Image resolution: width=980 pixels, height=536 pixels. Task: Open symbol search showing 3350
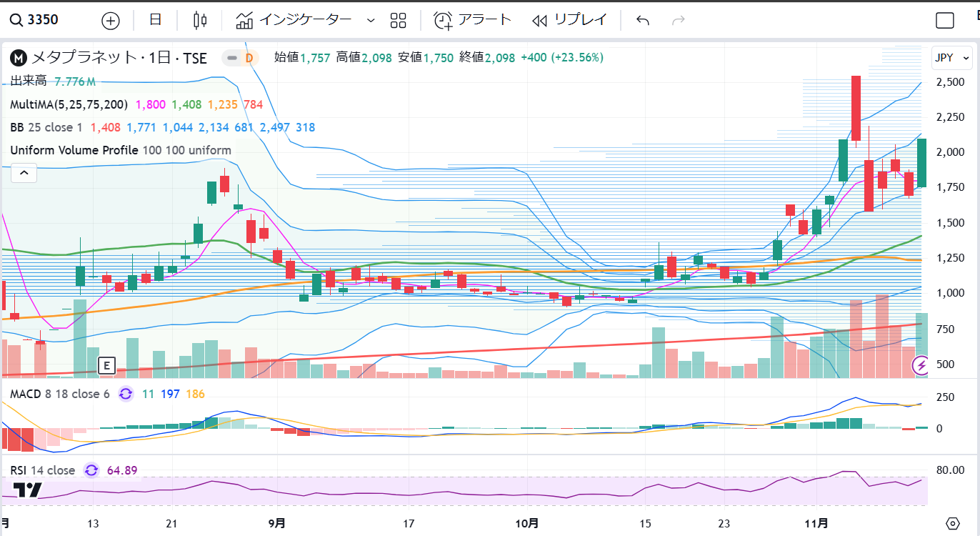(34, 20)
